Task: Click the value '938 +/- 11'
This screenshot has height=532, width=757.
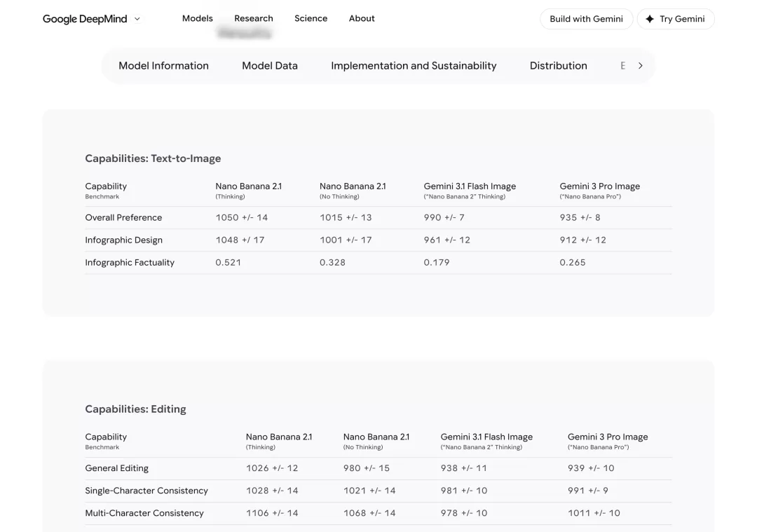Action: coord(463,468)
